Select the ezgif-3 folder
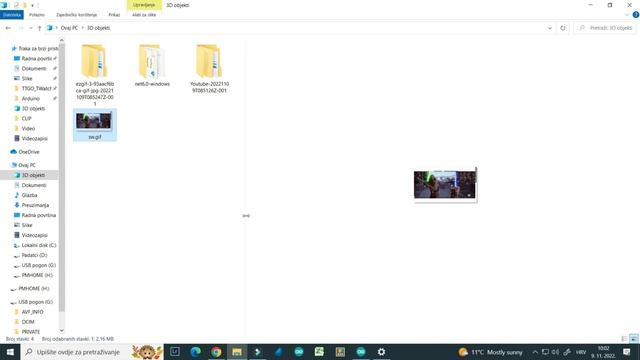Viewport: 640px width, 360px height. click(x=95, y=75)
